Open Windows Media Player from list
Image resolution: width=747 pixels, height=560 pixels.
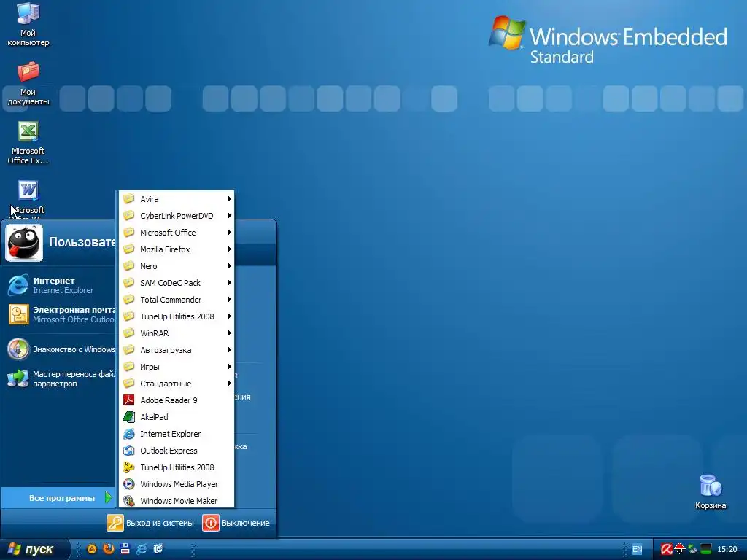[177, 484]
